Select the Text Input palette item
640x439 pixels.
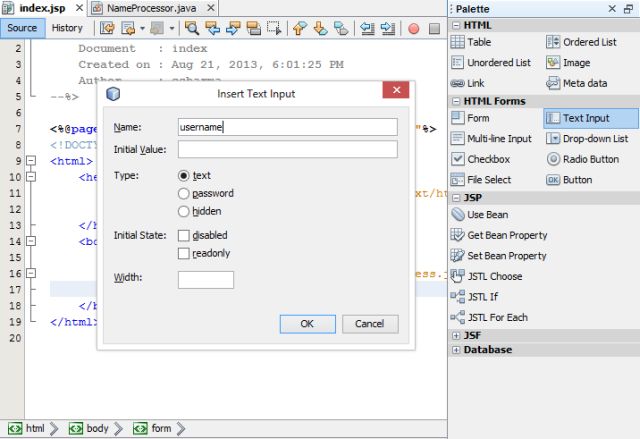[x=591, y=118]
